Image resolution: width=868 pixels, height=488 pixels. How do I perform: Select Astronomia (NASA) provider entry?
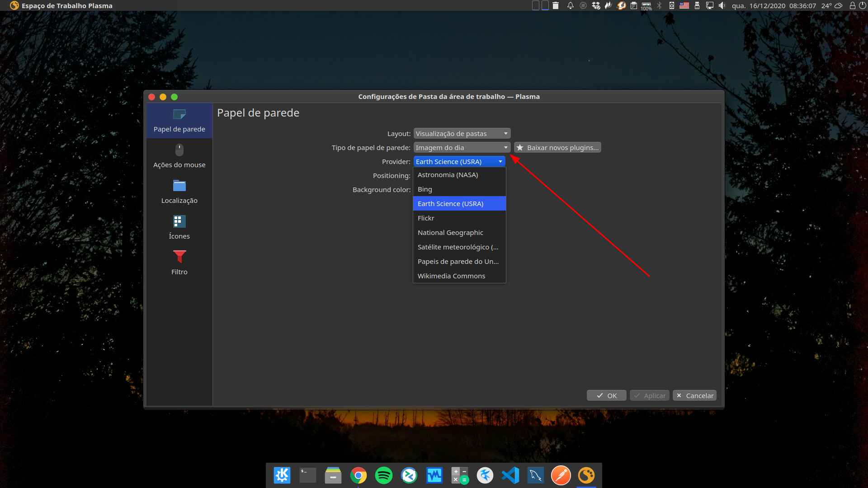pyautogui.click(x=448, y=175)
